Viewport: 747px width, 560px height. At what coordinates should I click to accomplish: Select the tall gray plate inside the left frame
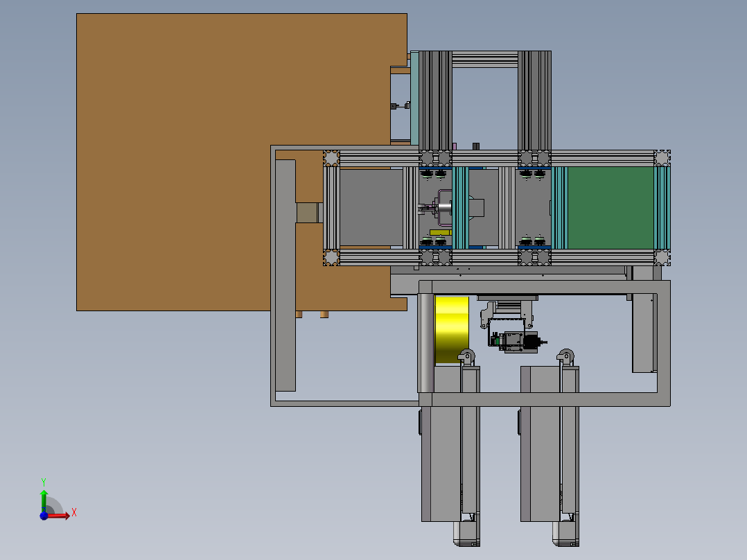pos(285,275)
